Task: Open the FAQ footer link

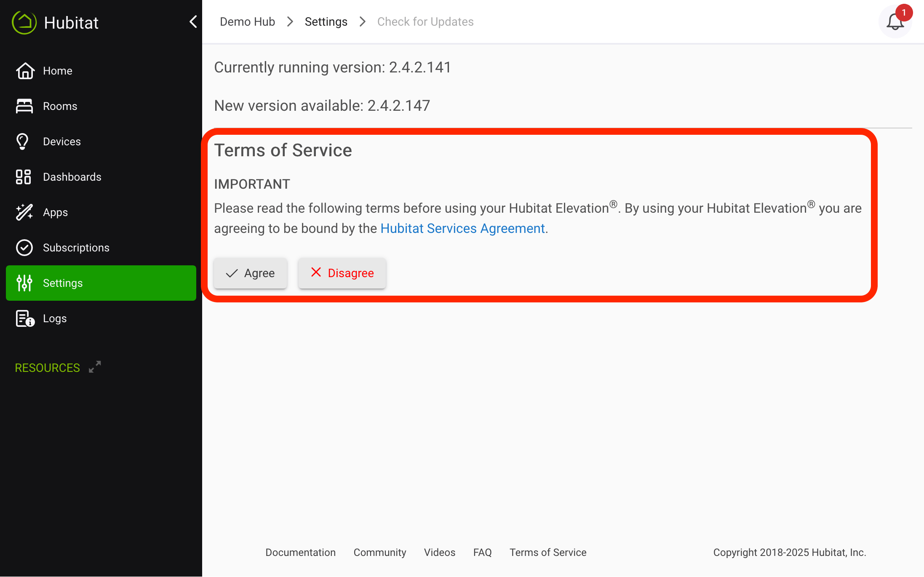Action: [483, 552]
